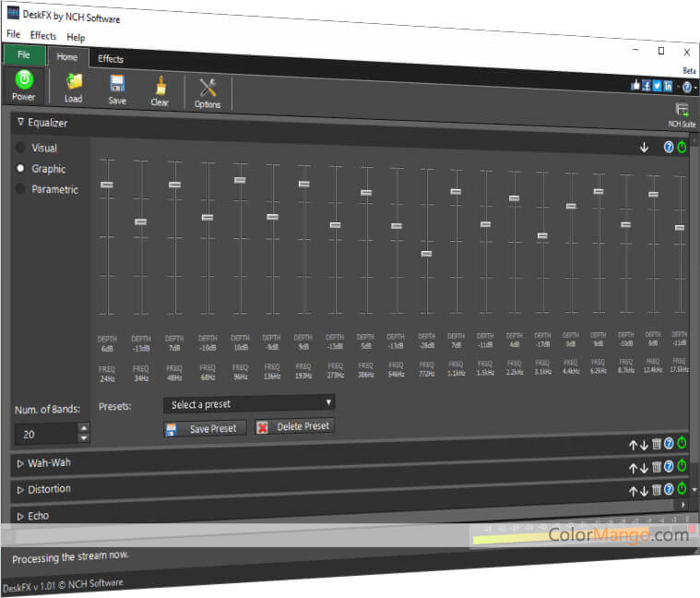The width and height of the screenshot is (700, 598).
Task: Click the Num. of Bands input field
Action: pos(46,434)
